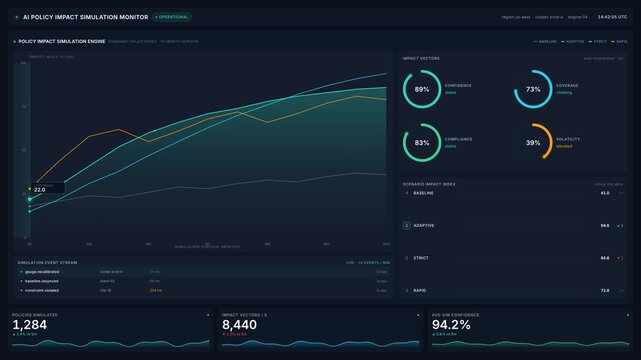
Task: Click the Impact Vectors sparkline
Action: pyautogui.click(x=320, y=344)
